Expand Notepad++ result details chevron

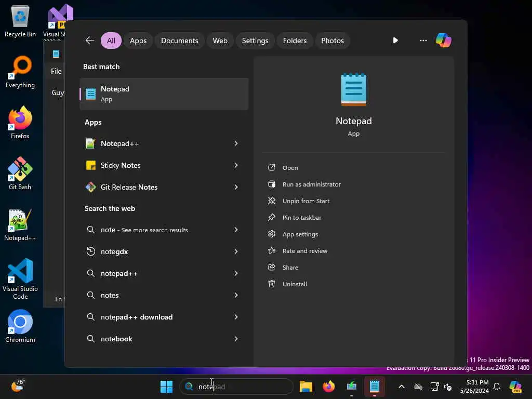236,143
